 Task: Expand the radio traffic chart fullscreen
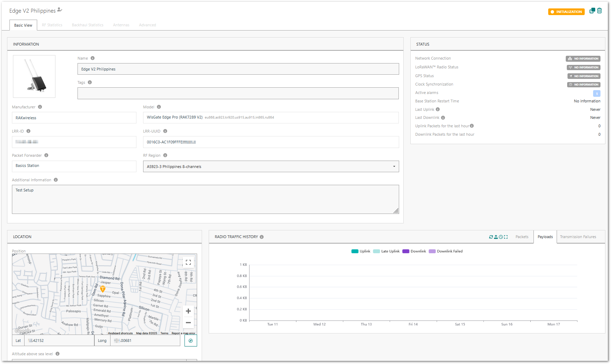pyautogui.click(x=506, y=237)
